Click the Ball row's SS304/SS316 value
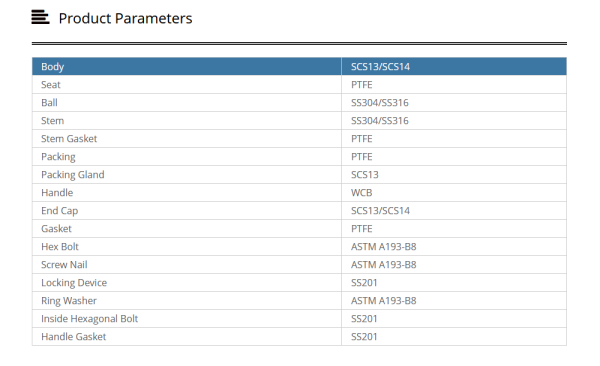The width and height of the screenshot is (600, 366). click(380, 103)
